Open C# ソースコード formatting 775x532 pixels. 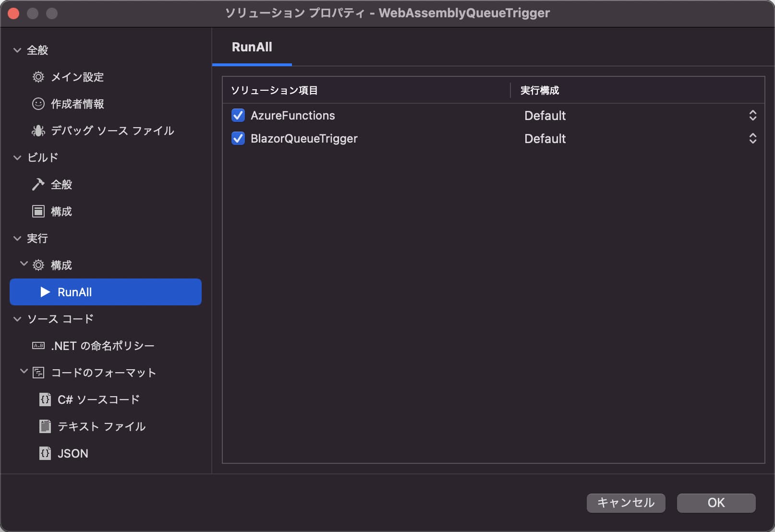click(98, 399)
